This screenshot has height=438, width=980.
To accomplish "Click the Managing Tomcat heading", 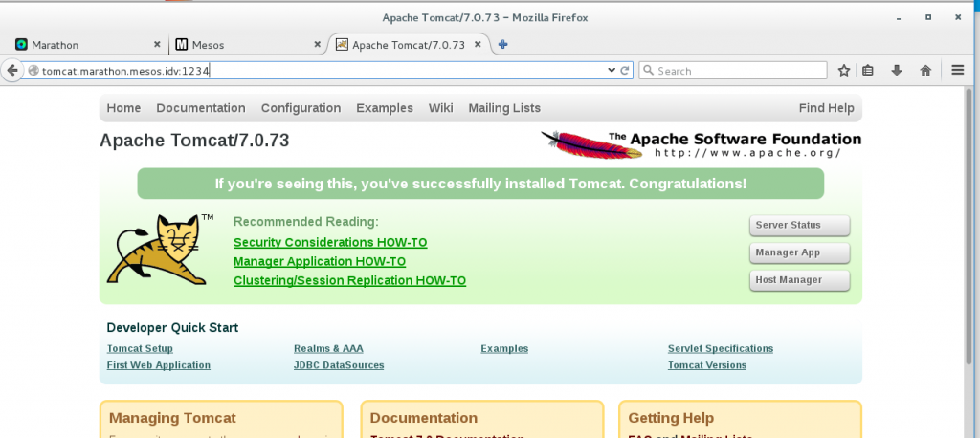I will click(x=172, y=418).
